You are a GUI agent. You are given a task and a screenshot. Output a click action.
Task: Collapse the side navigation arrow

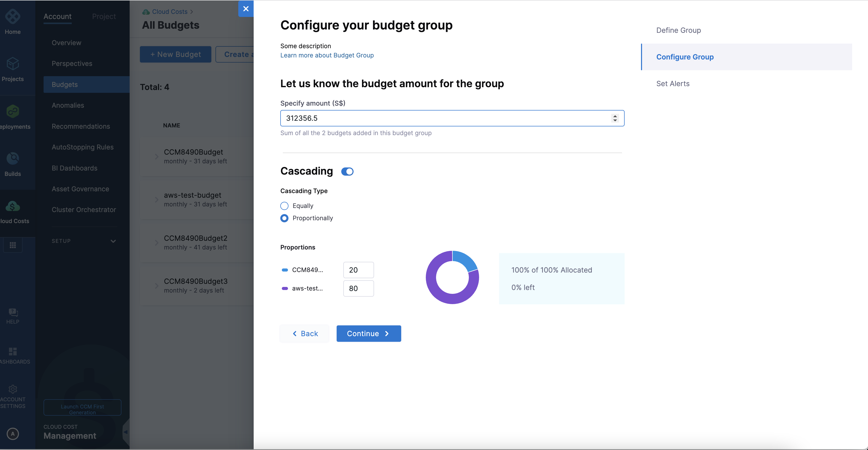coord(126,432)
